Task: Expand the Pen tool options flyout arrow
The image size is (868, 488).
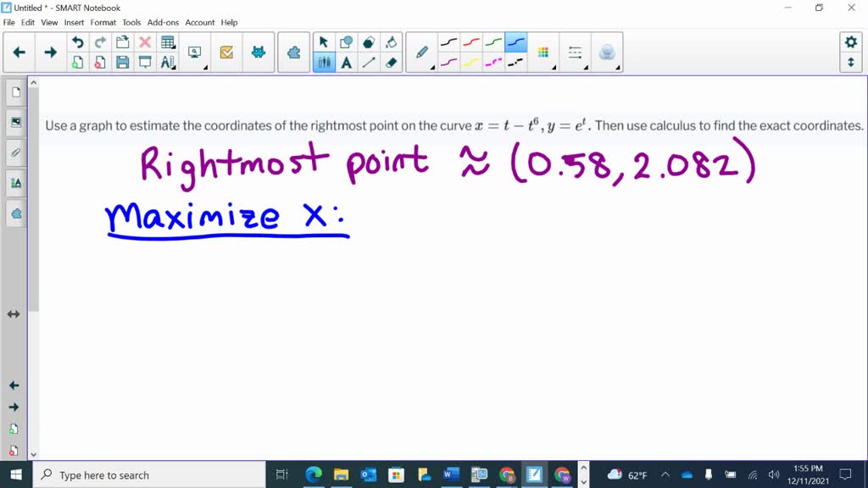Action: 434,66
